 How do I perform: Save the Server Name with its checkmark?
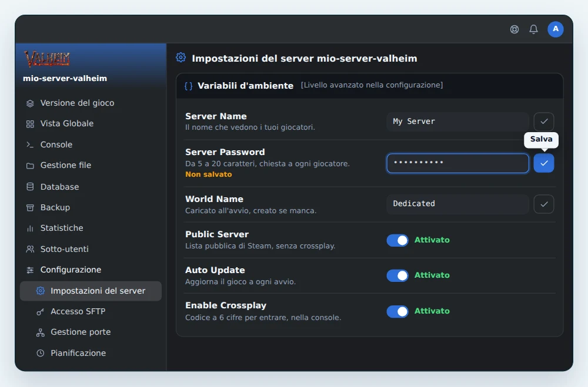coord(544,122)
